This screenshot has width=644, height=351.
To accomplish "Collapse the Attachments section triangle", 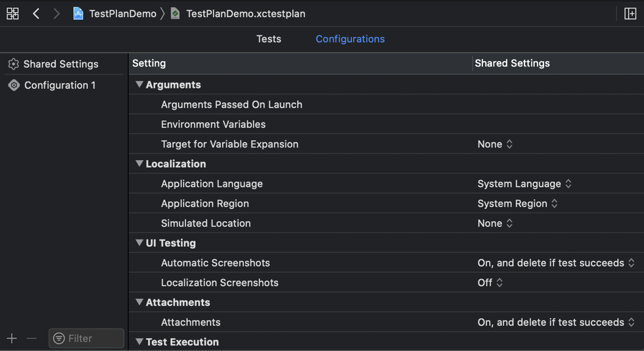I will [139, 302].
